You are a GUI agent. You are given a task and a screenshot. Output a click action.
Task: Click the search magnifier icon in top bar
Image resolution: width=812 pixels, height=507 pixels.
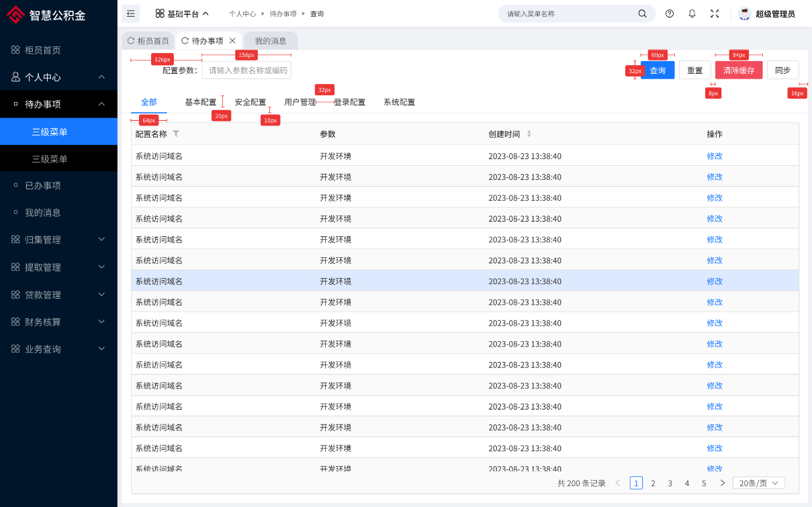(x=642, y=13)
